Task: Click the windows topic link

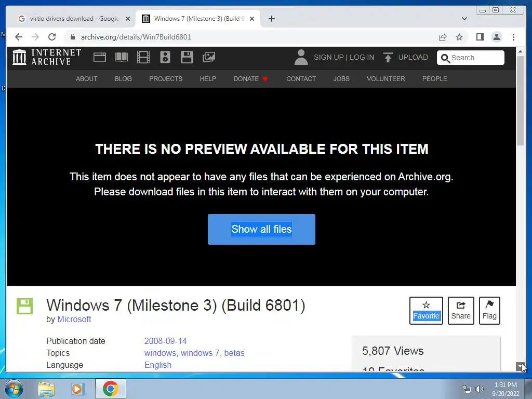Action: pyautogui.click(x=160, y=353)
